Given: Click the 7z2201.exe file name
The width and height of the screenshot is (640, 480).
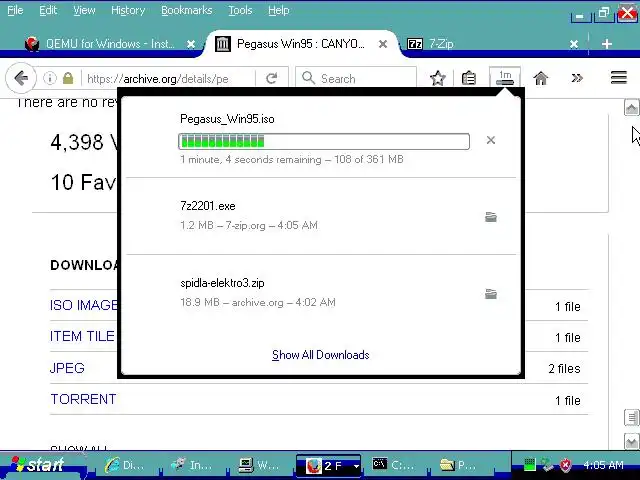Looking at the screenshot, I should tap(208, 206).
